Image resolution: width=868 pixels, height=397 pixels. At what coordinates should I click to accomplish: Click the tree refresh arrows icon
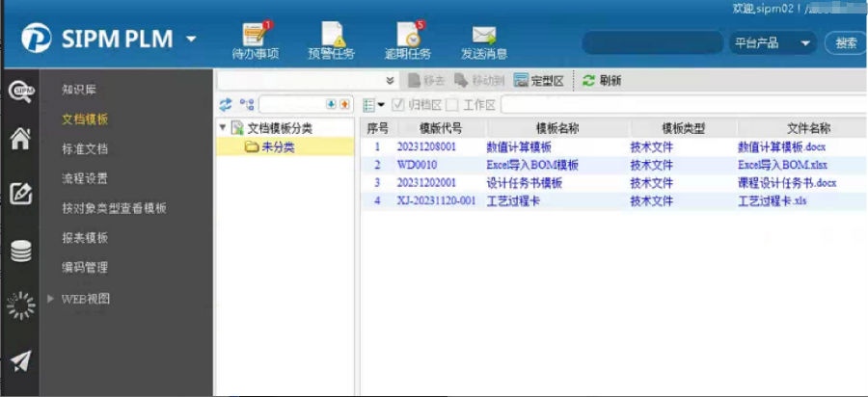(x=226, y=104)
